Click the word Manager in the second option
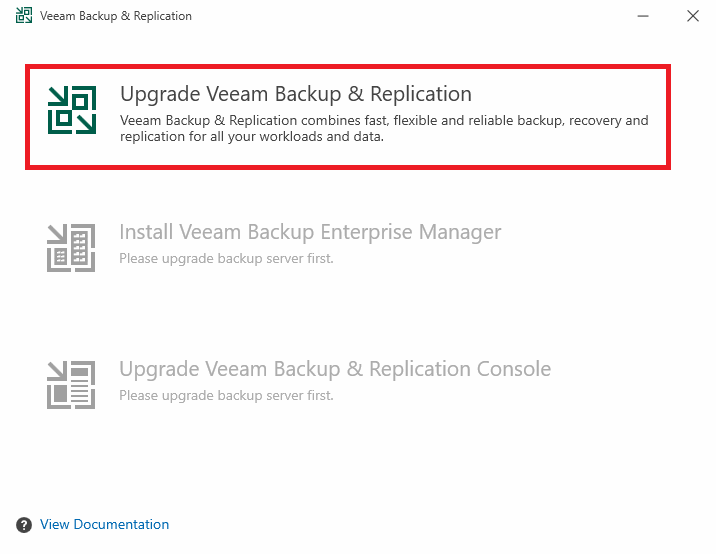This screenshot has width=716, height=554. coord(460,232)
